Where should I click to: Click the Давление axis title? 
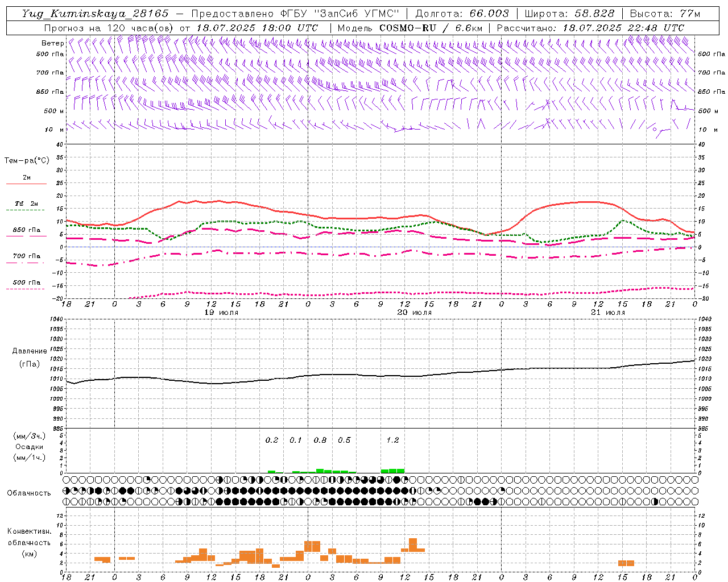click(30, 351)
